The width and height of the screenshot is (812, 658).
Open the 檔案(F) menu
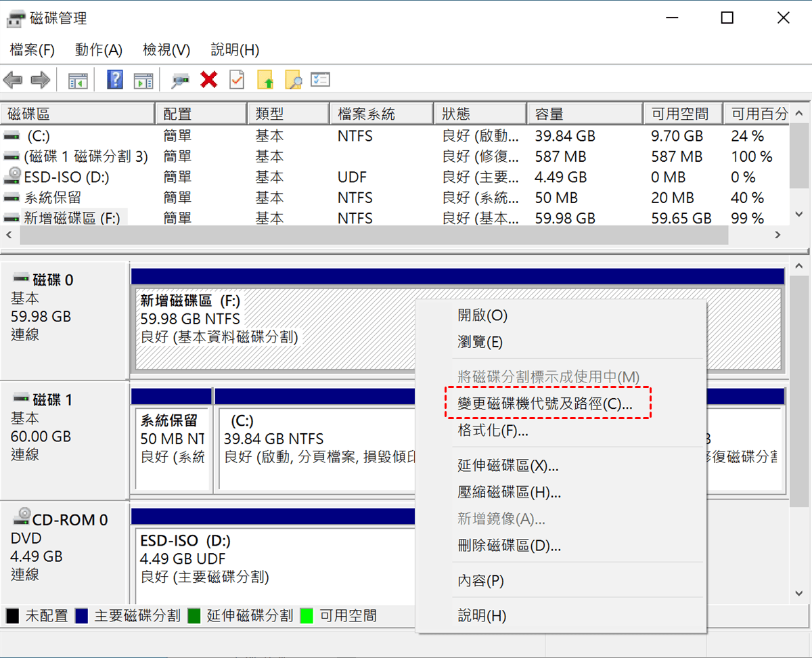(32, 50)
